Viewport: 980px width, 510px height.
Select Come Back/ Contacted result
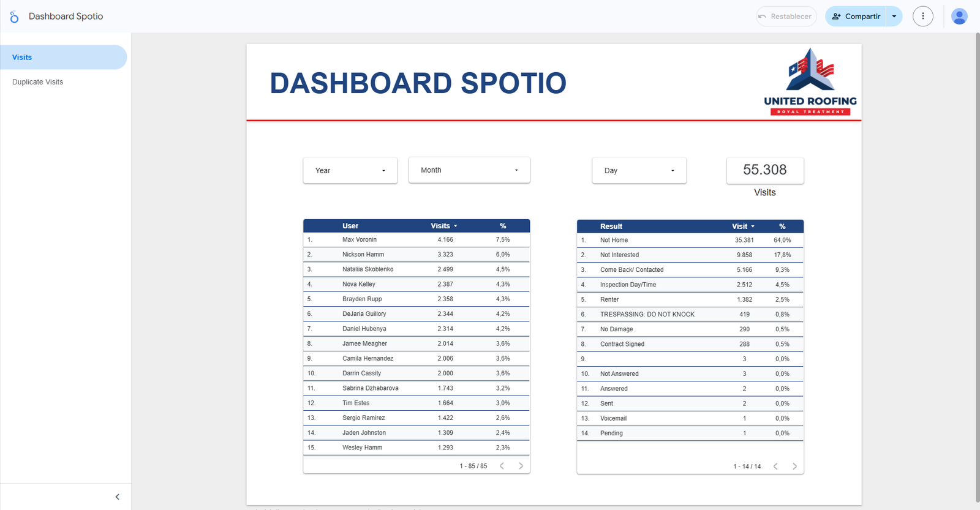[632, 269]
